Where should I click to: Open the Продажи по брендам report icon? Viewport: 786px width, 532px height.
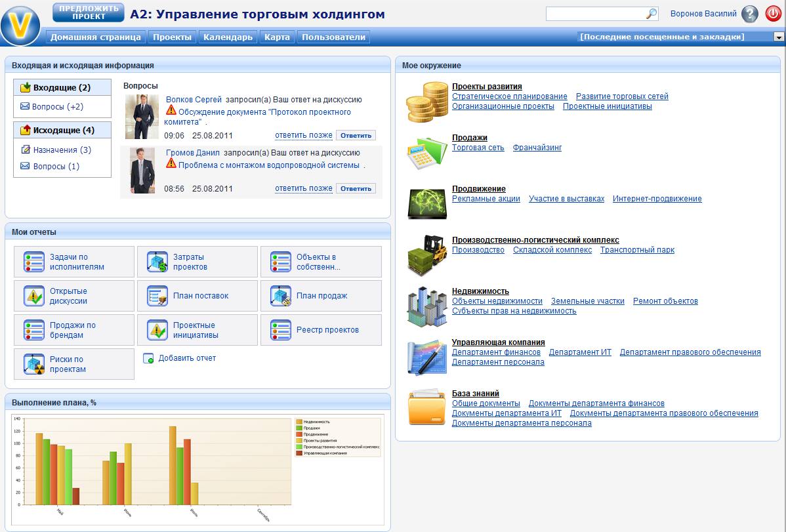click(x=34, y=330)
